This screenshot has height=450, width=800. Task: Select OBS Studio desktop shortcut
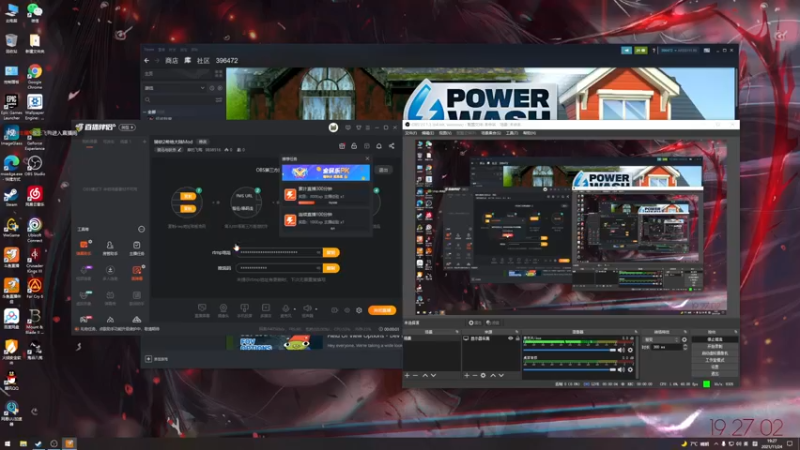35,166
